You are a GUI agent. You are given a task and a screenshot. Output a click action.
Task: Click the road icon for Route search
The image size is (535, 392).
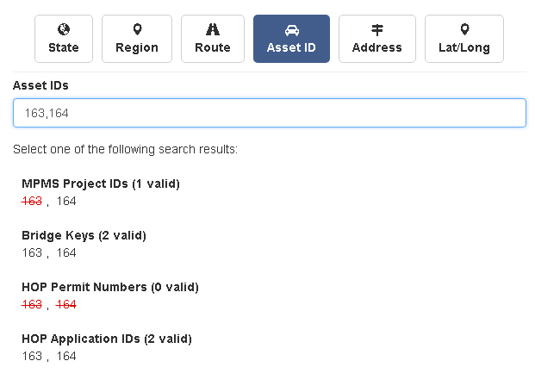[213, 30]
